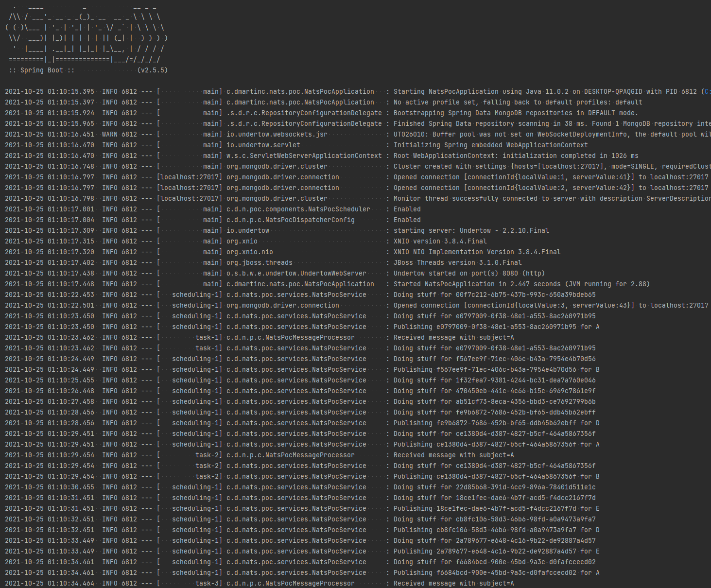This screenshot has height=588, width=711.
Task: Select 'Publishing f567ee9f-71ec-406c-b43a-7954e4b70d56 for B'
Action: pyautogui.click(x=497, y=370)
